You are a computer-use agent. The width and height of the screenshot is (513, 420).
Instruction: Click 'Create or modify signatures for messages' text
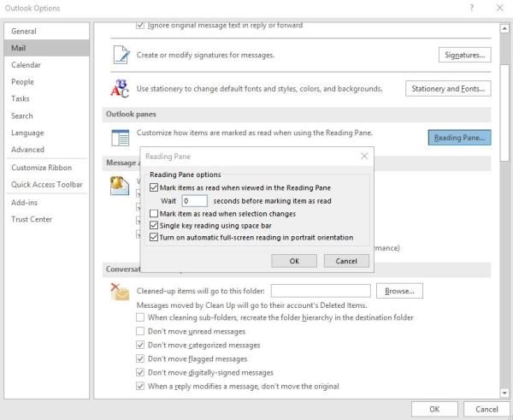tap(205, 55)
